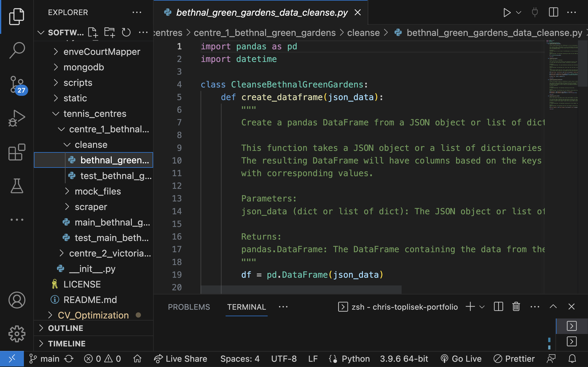Open the Testing flask view
588x367 pixels.
[17, 186]
